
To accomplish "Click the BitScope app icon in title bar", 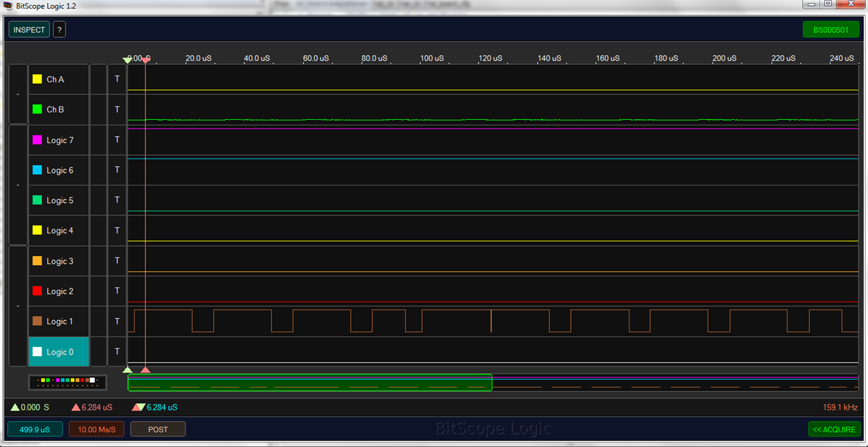I will (8, 6).
